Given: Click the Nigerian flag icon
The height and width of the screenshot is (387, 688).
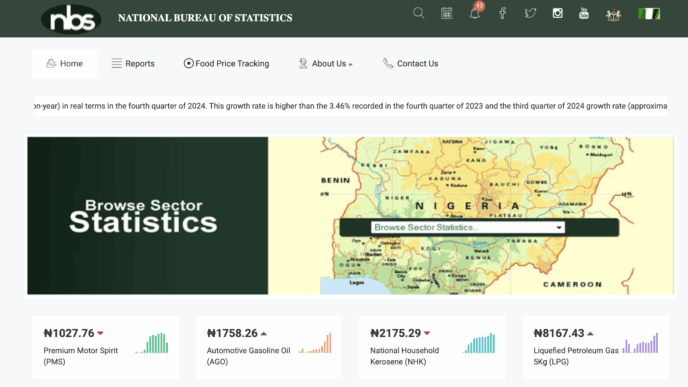Looking at the screenshot, I should point(649,14).
